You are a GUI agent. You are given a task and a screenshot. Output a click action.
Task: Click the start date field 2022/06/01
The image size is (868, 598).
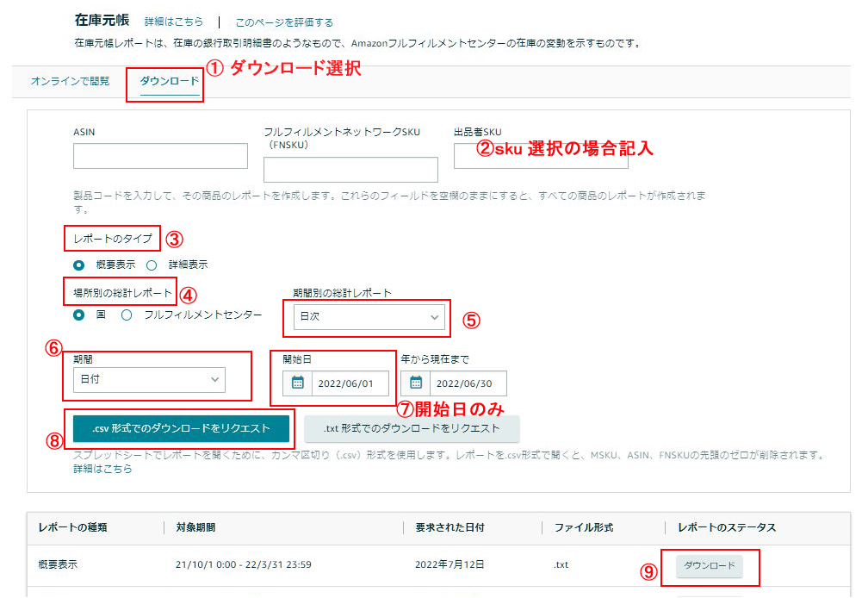coord(344,383)
